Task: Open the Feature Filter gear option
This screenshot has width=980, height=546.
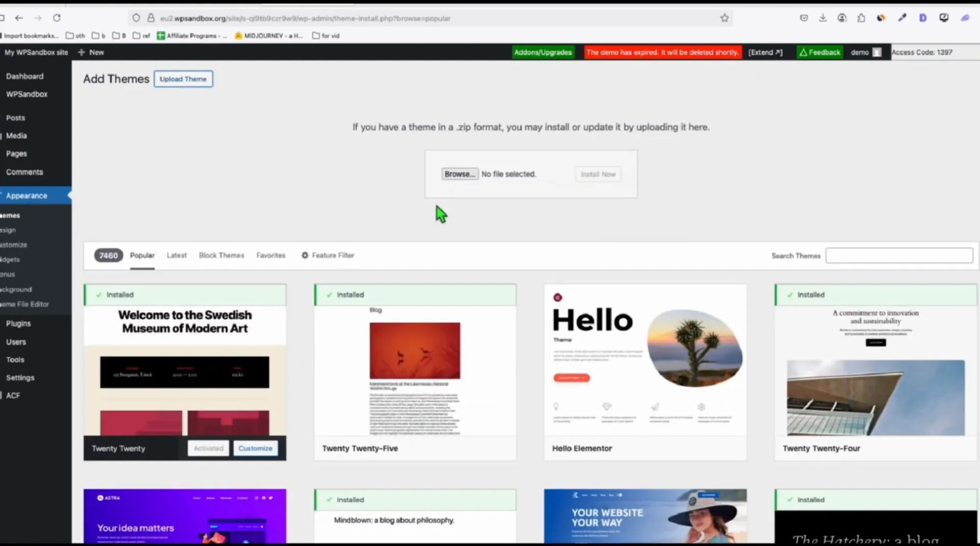Action: (x=328, y=255)
